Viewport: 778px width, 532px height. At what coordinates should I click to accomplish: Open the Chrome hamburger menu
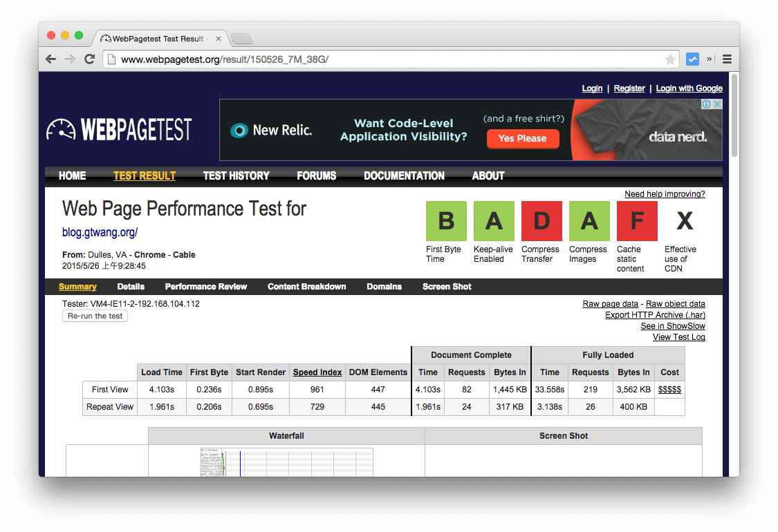(727, 59)
